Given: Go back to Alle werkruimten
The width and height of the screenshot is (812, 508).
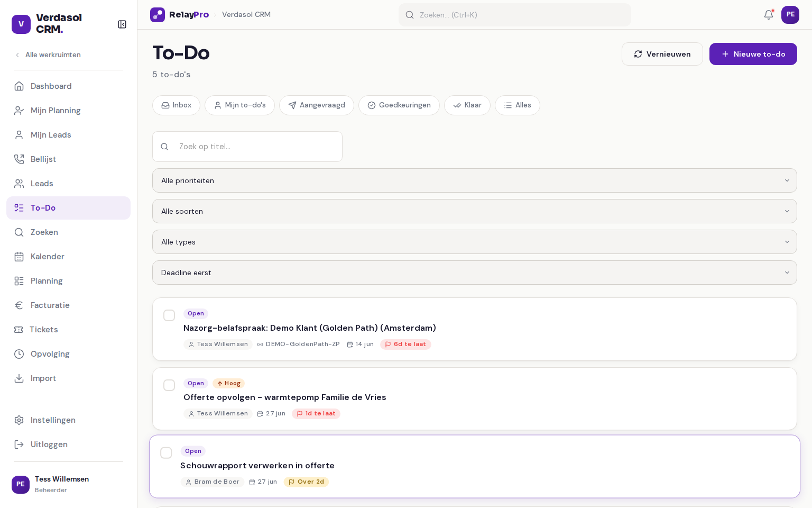Looking at the screenshot, I should pos(48,55).
